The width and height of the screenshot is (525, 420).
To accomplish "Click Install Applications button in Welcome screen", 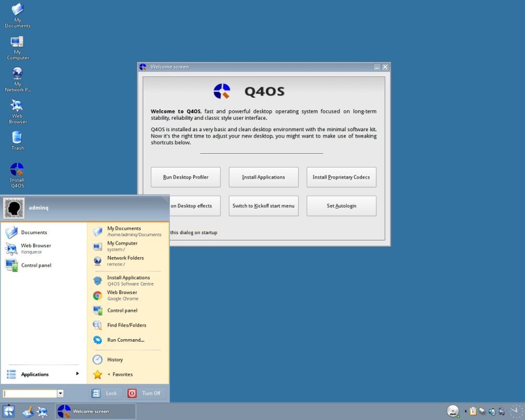I will coord(264,177).
